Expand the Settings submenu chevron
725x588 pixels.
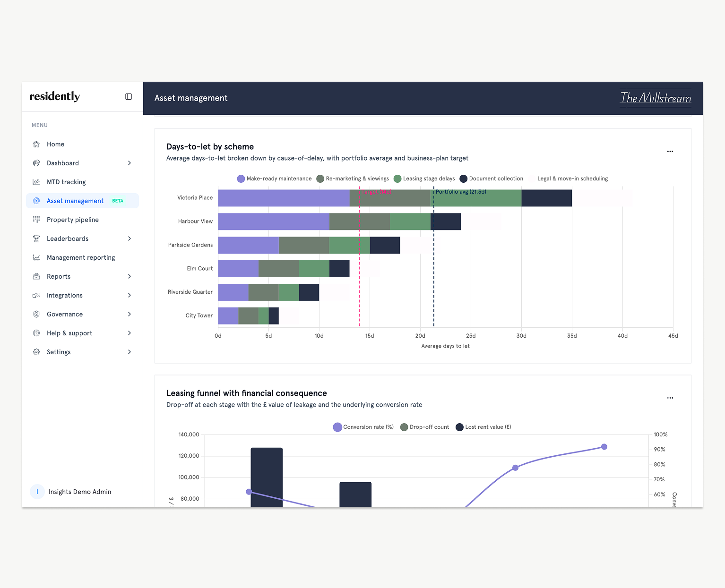129,352
